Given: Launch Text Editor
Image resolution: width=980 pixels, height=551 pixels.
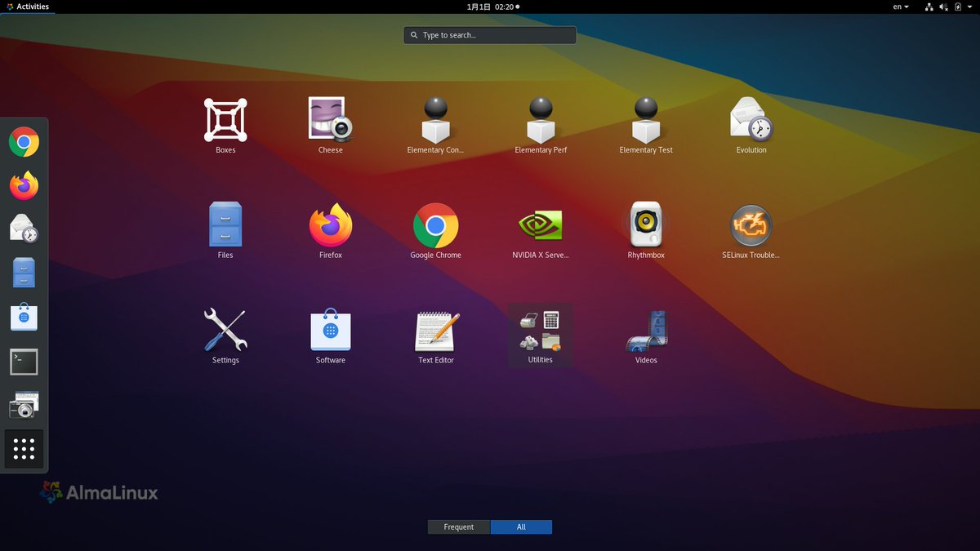Looking at the screenshot, I should click(x=435, y=336).
